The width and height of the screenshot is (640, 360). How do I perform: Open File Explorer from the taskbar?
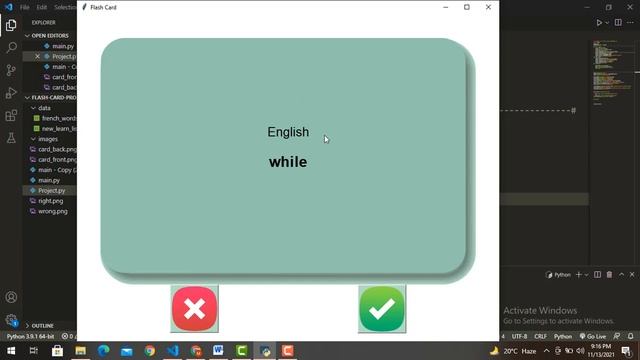80,351
